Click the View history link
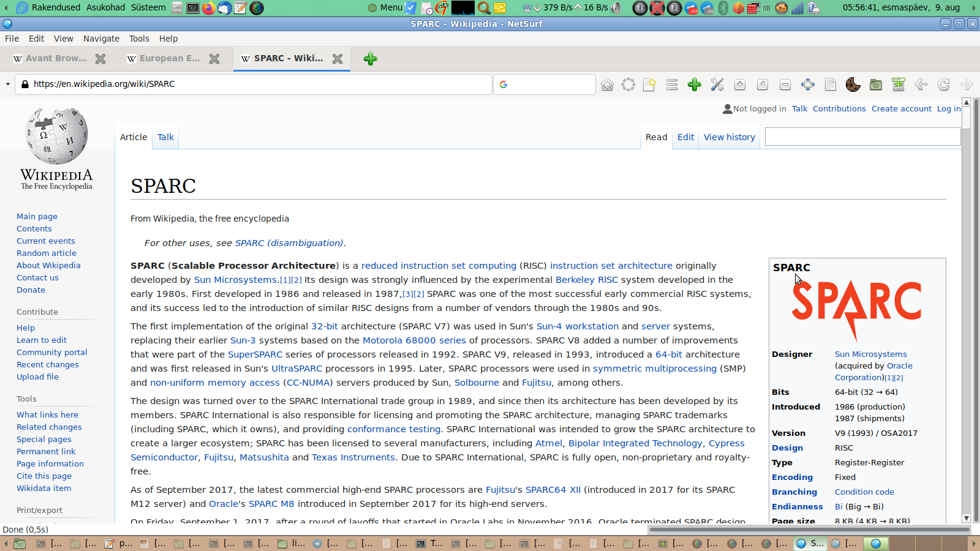Screen dimensions: 980x551 click(729, 137)
